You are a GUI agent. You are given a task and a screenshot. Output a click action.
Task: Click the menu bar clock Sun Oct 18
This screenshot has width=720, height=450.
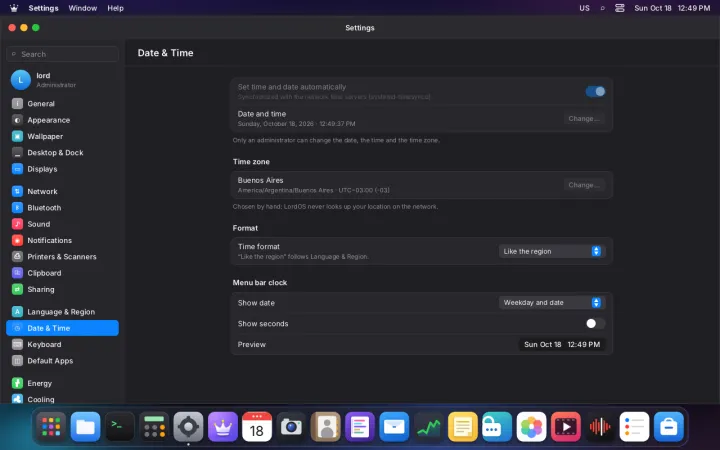[672, 8]
